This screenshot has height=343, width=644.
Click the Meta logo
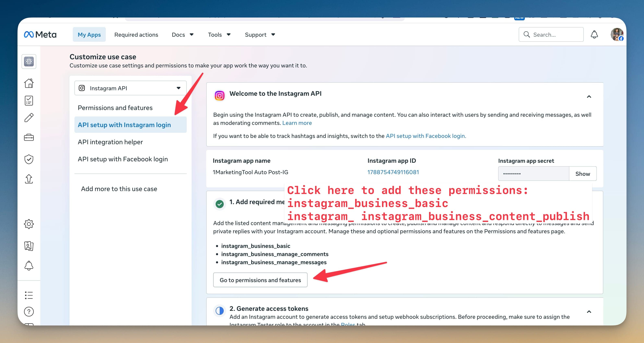pyautogui.click(x=40, y=35)
